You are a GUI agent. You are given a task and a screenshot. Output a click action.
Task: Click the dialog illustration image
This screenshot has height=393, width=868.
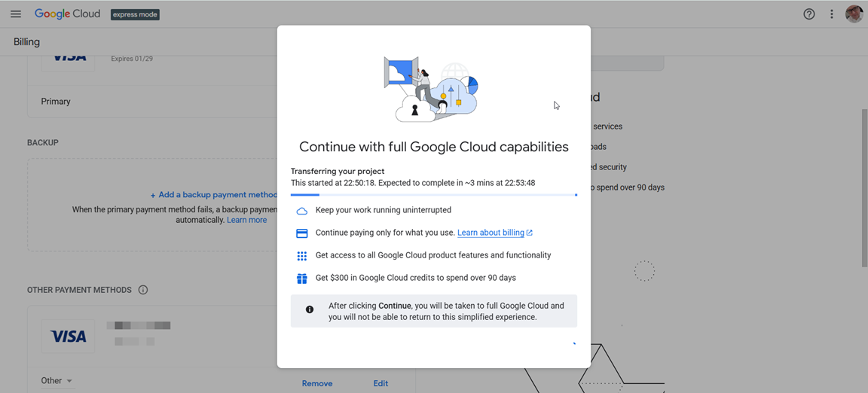pos(431,89)
